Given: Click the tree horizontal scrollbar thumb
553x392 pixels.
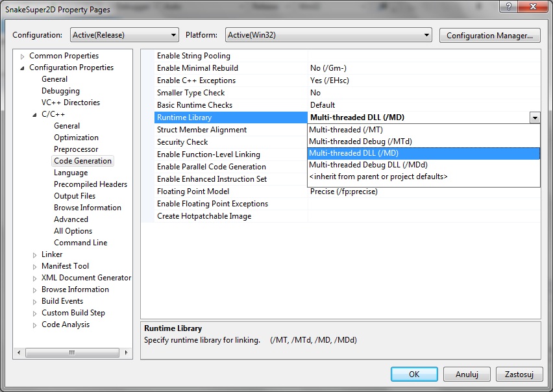Looking at the screenshot, I should point(72,352).
